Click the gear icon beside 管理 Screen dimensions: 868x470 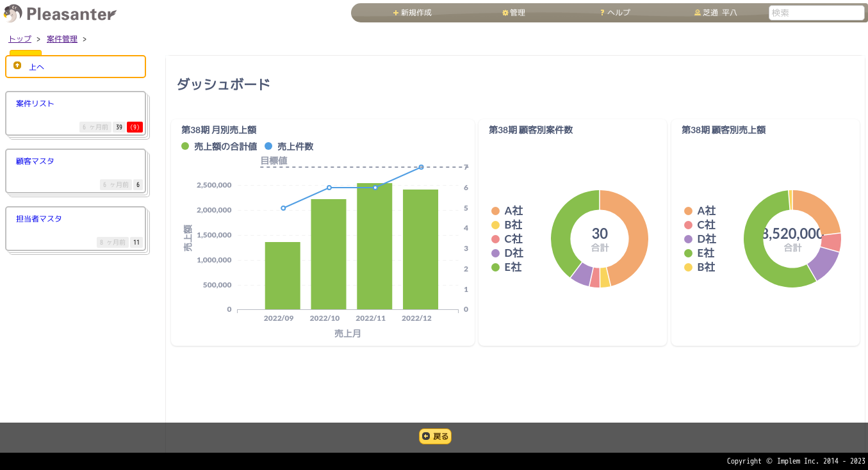coord(505,13)
